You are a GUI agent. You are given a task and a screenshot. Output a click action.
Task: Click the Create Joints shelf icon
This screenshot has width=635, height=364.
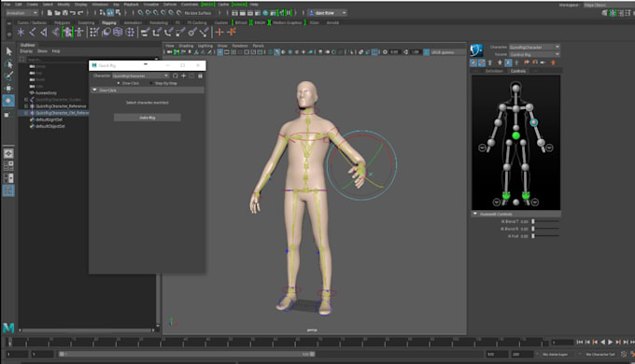[x=33, y=32]
